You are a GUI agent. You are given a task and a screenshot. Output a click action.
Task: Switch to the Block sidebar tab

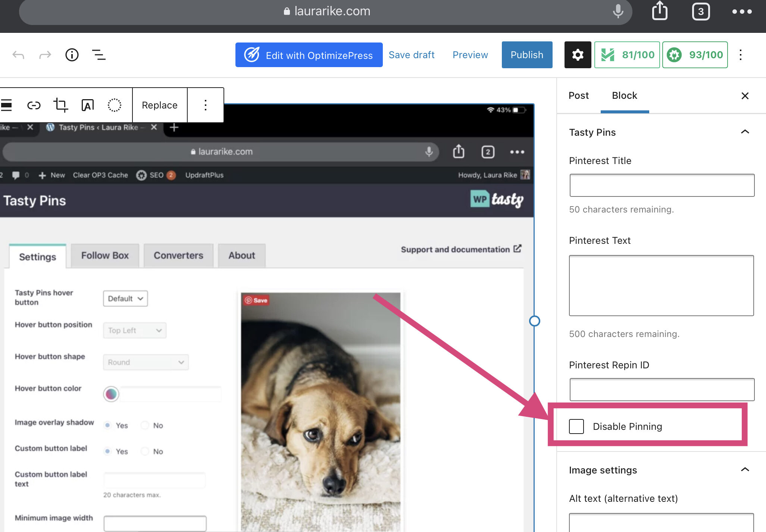[x=625, y=95]
